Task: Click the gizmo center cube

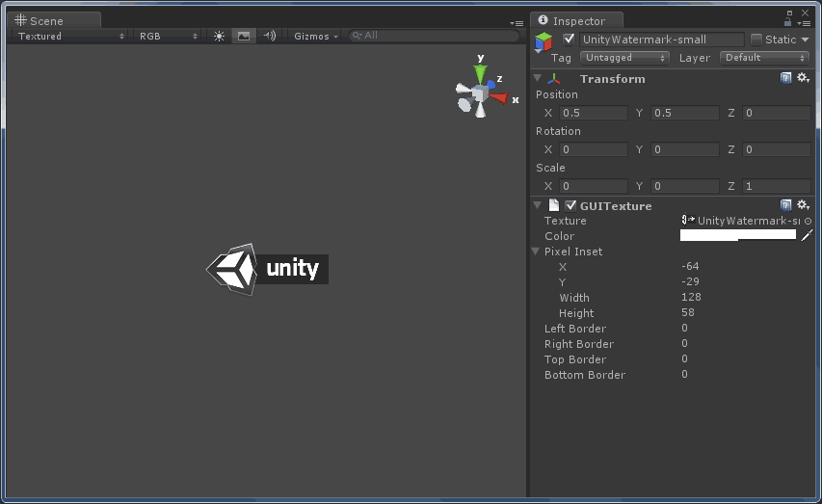Action: tap(480, 94)
